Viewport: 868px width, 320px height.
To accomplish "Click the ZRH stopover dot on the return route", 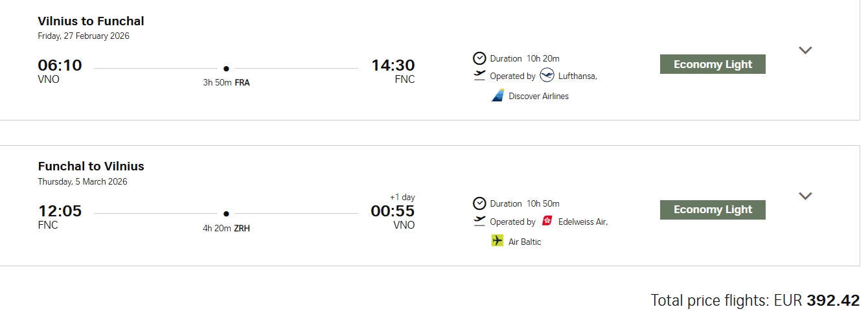I will point(226,213).
